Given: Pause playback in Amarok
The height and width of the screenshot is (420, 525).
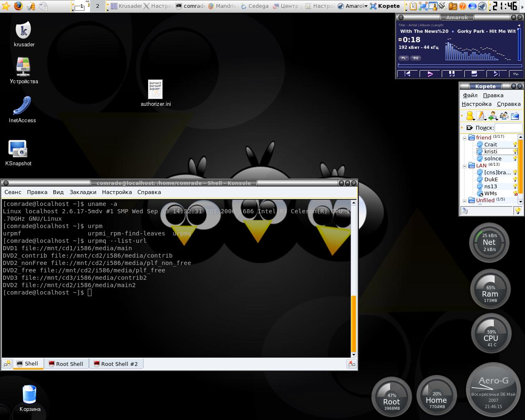Looking at the screenshot, I should pyautogui.click(x=452, y=74).
